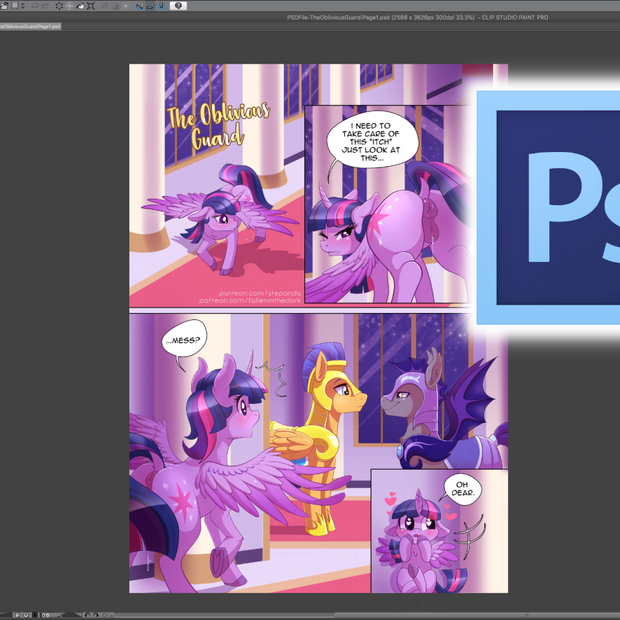The image size is (620, 620).
Task: Click the Fill bucket icon
Action: 80,6
